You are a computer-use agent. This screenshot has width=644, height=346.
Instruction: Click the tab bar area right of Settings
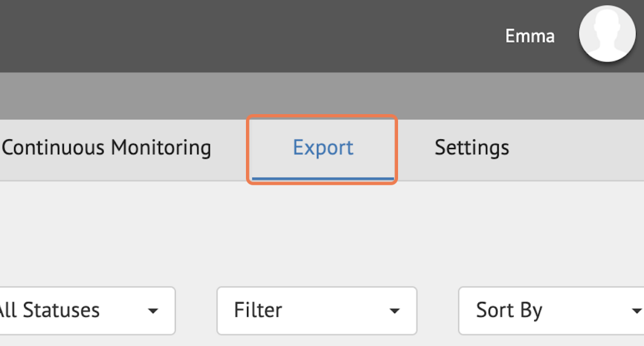tap(583, 149)
